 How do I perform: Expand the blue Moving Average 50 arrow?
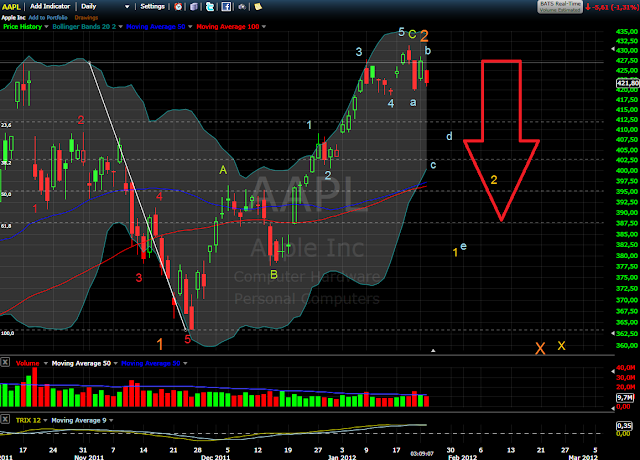190,27
